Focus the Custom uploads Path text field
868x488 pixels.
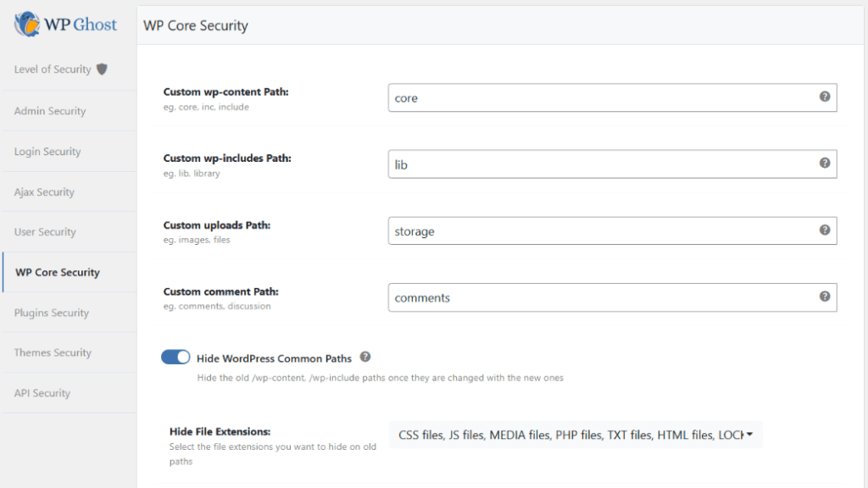tap(602, 230)
